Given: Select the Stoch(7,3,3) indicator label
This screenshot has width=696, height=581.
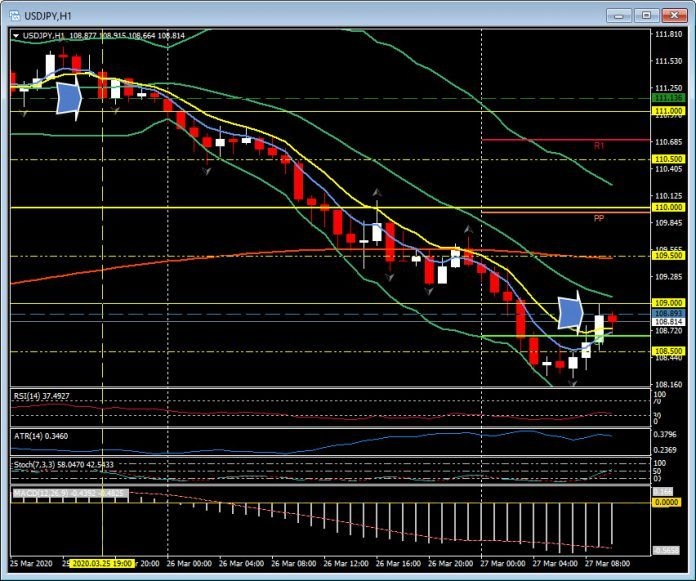Looking at the screenshot, I should 63,465.
